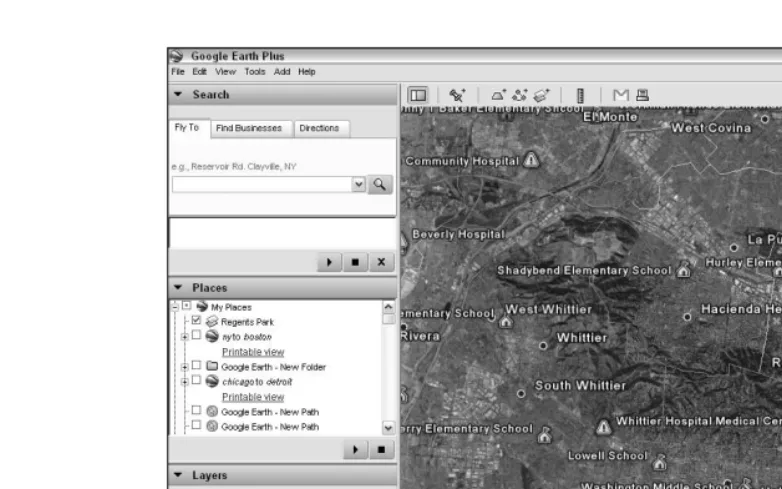The height and width of the screenshot is (489, 782).
Task: Click the Places list scroll down arrow
Action: pos(388,428)
